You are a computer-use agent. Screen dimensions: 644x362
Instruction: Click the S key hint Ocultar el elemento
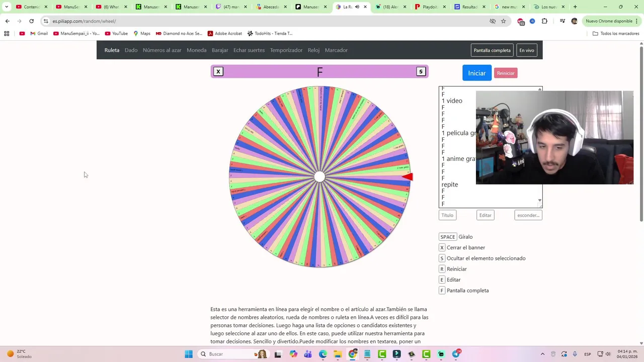tap(442, 258)
